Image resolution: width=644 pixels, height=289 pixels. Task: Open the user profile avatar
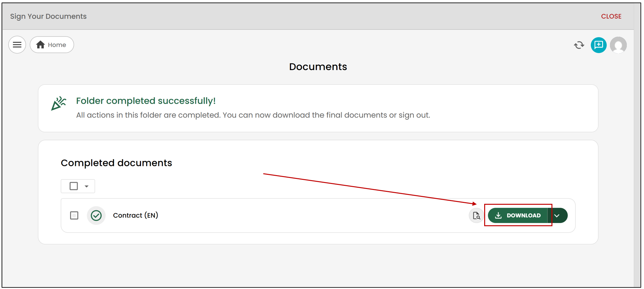point(618,45)
